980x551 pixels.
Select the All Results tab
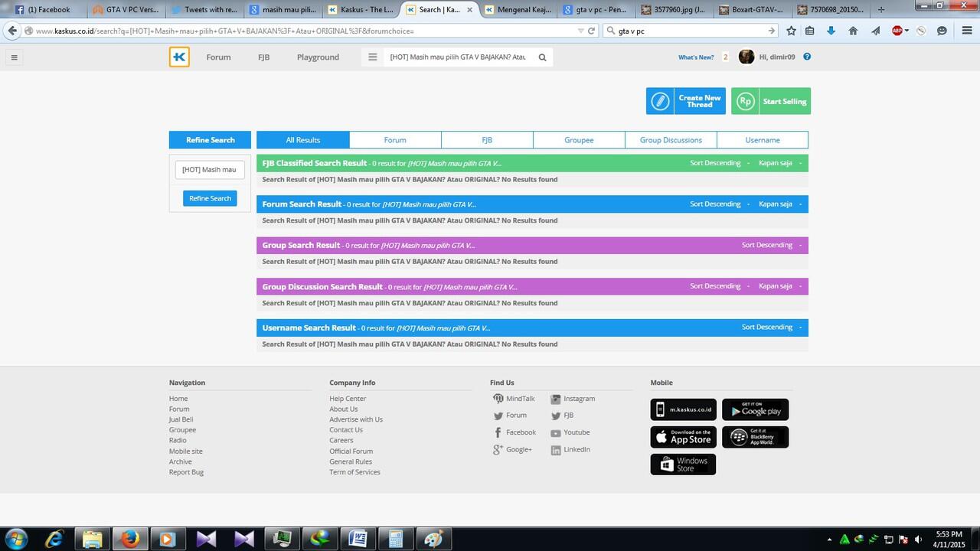point(303,140)
